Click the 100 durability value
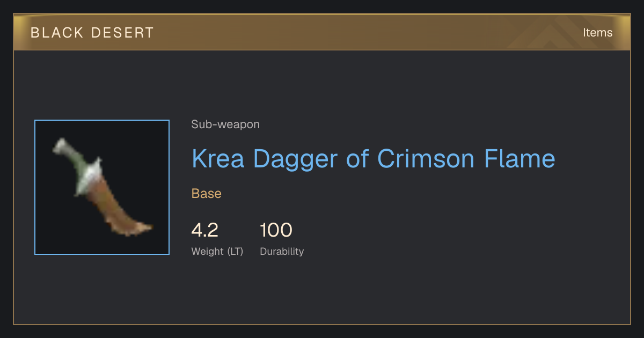 pos(276,230)
